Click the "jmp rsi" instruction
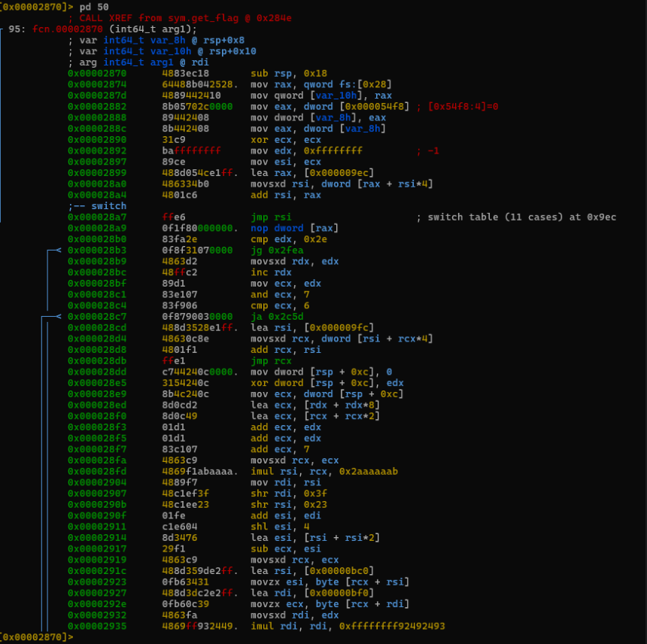Image resolution: width=647 pixels, height=644 pixels. (270, 217)
